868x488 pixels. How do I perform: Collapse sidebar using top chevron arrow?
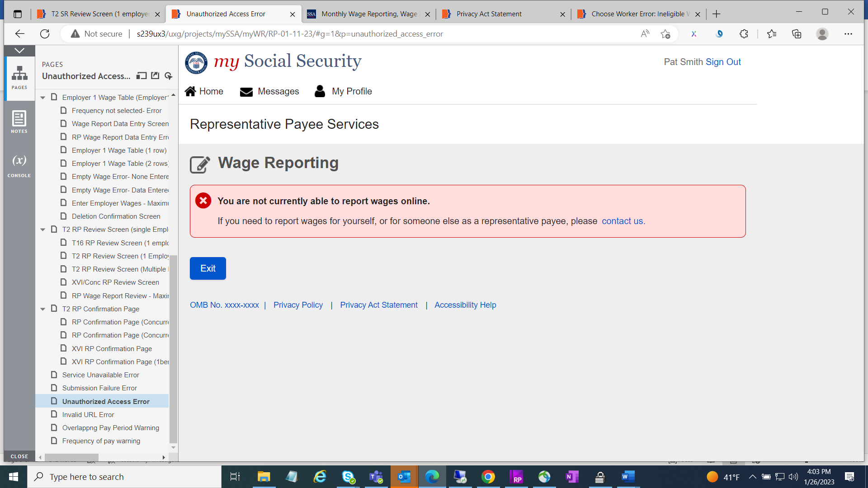click(19, 51)
